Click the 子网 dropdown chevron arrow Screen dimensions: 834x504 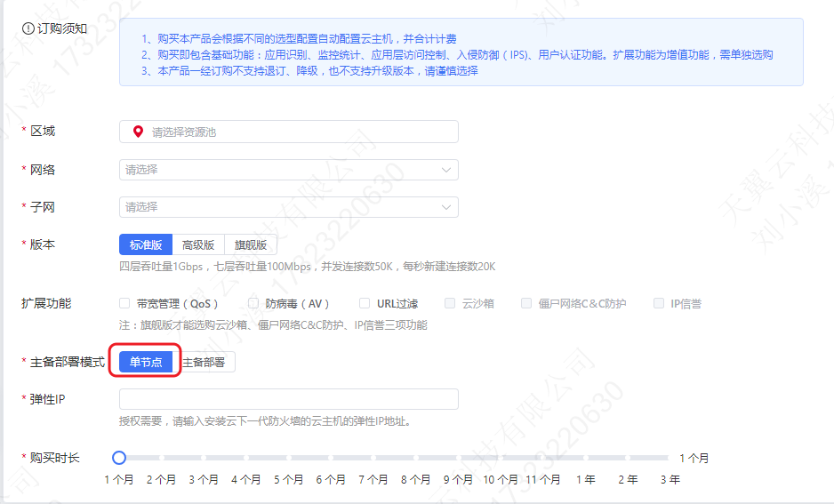coord(446,207)
